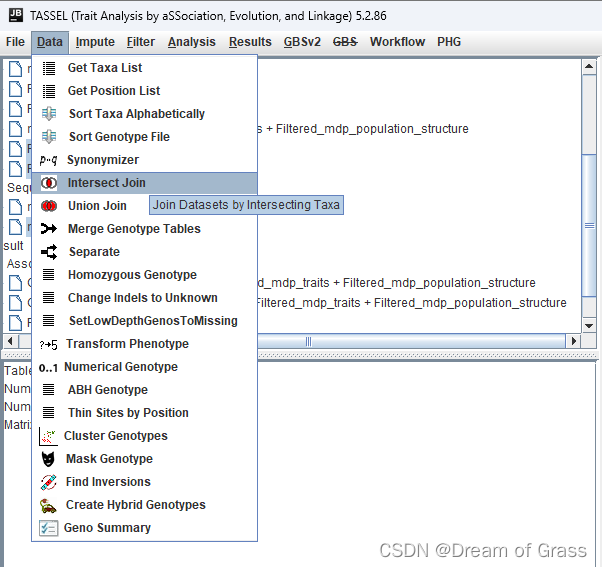Choose Change Indels to Unknown
Image resolution: width=602 pixels, height=567 pixels.
coord(144,298)
